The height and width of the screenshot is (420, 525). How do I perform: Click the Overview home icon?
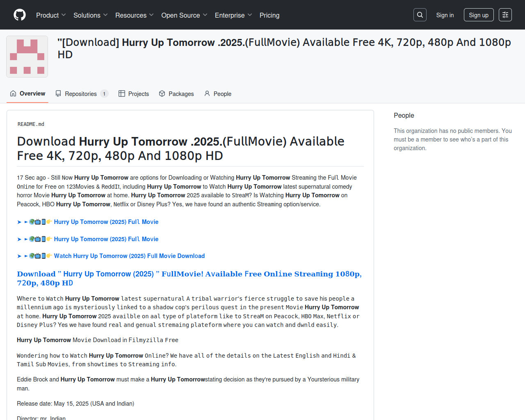13,94
